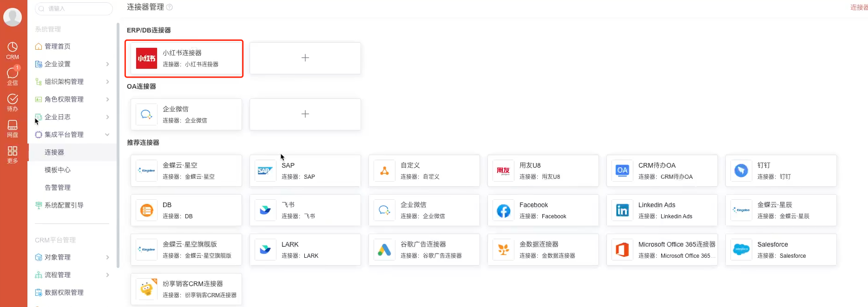Image resolution: width=868 pixels, height=307 pixels.
Task: Click the 用友U8 logo icon
Action: (x=503, y=170)
